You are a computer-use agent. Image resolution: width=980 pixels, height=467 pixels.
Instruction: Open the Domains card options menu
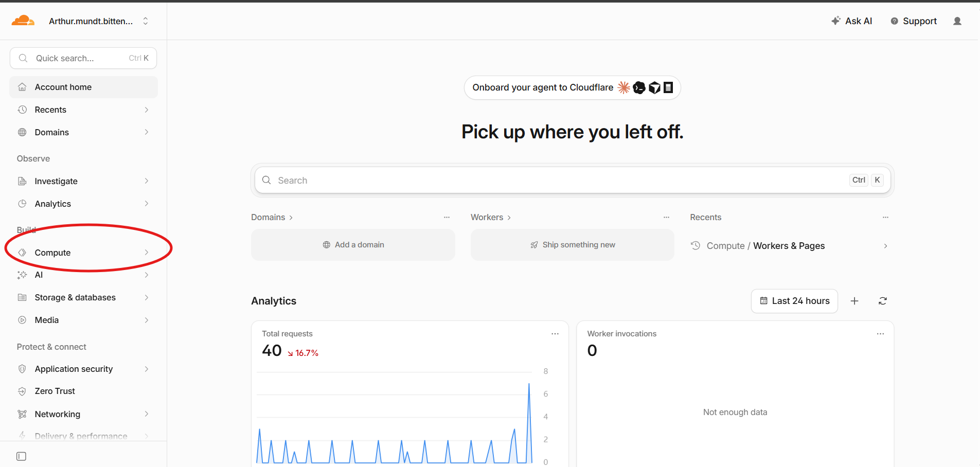(x=447, y=218)
